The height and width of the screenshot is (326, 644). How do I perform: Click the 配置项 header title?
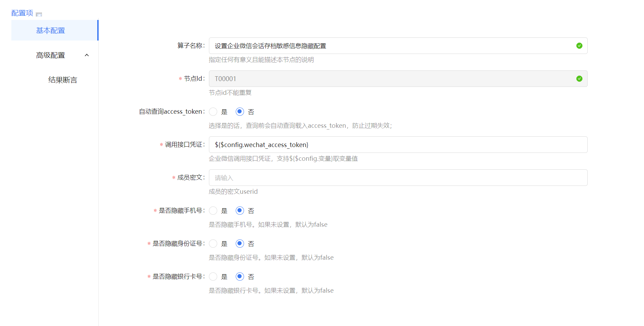coord(22,13)
